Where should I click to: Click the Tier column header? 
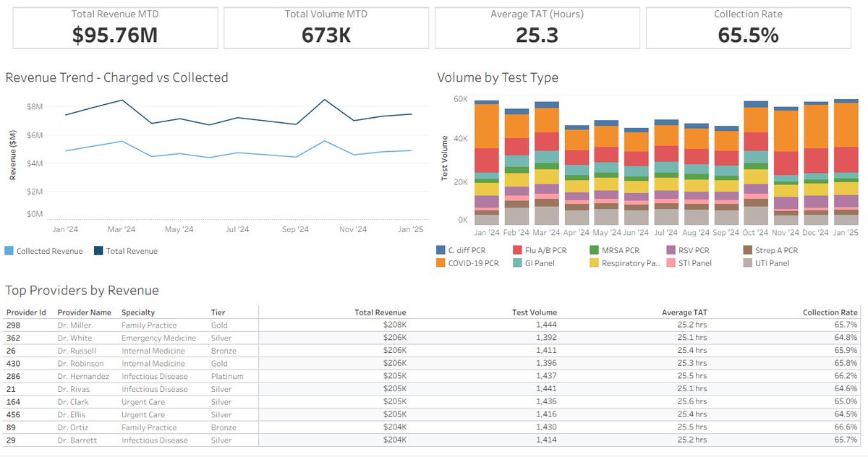(x=218, y=312)
